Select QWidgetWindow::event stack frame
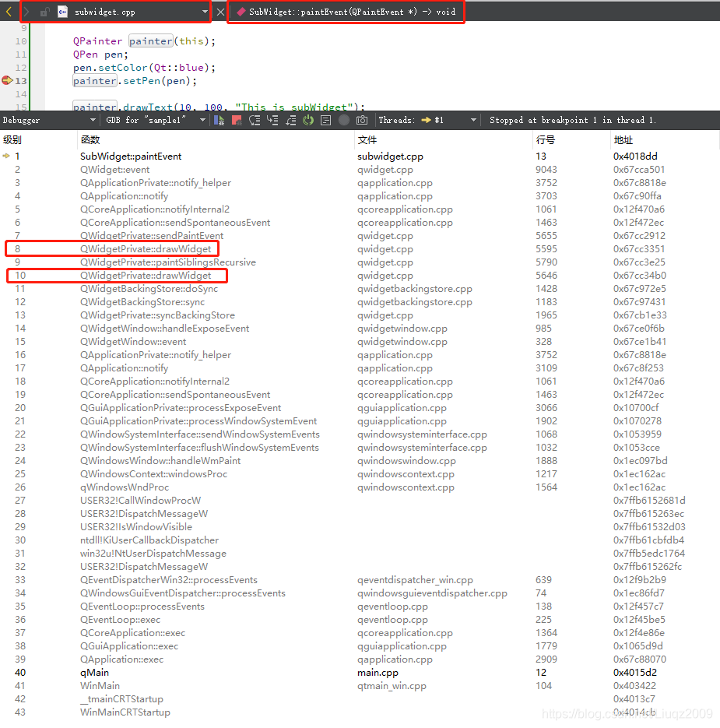 (x=360, y=341)
